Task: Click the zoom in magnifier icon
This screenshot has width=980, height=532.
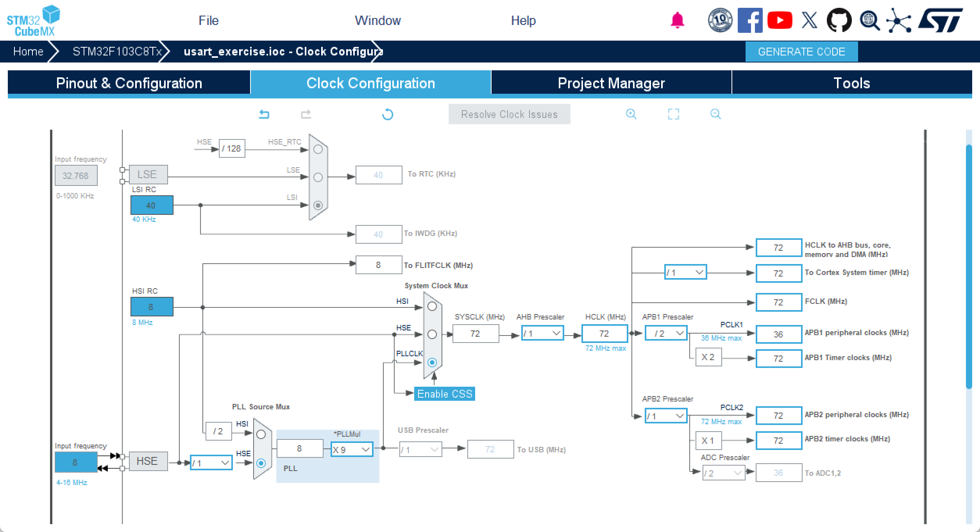Action: pyautogui.click(x=631, y=114)
